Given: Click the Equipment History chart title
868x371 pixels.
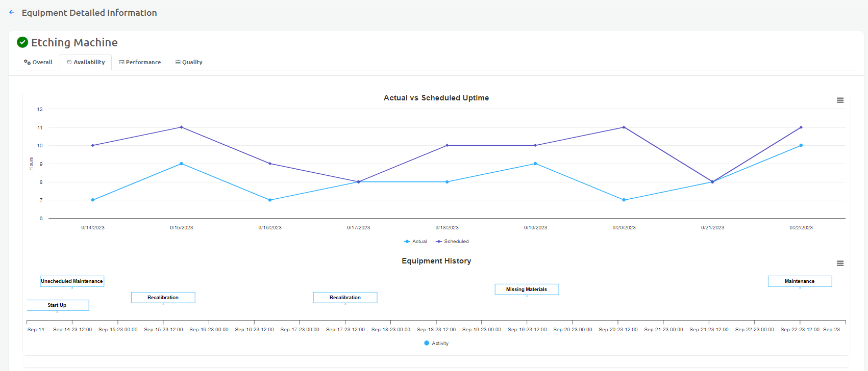Looking at the screenshot, I should (436, 261).
